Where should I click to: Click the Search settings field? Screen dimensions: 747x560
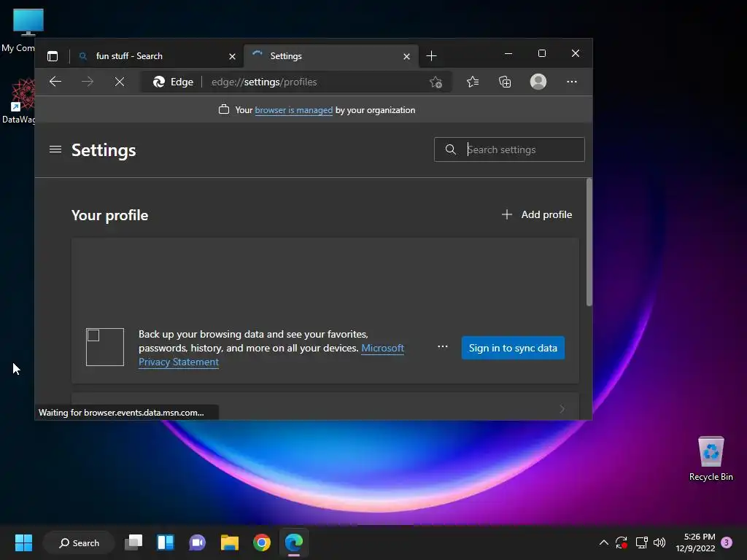click(x=509, y=149)
